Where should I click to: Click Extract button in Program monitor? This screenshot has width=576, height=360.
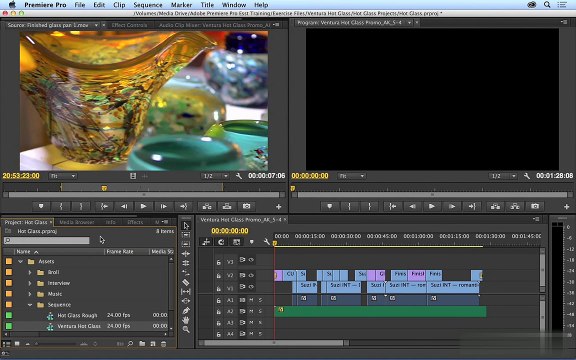pos(515,206)
